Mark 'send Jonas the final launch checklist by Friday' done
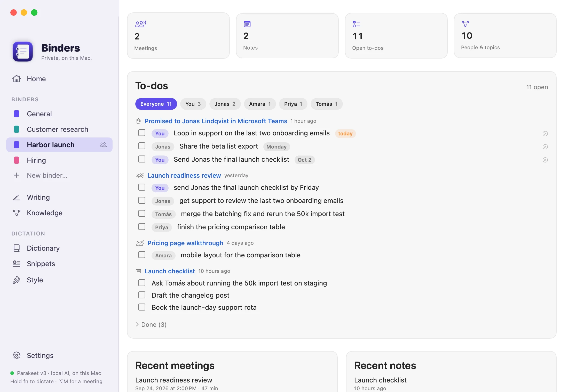Viewport: 569px width, 392px height. tap(142, 187)
